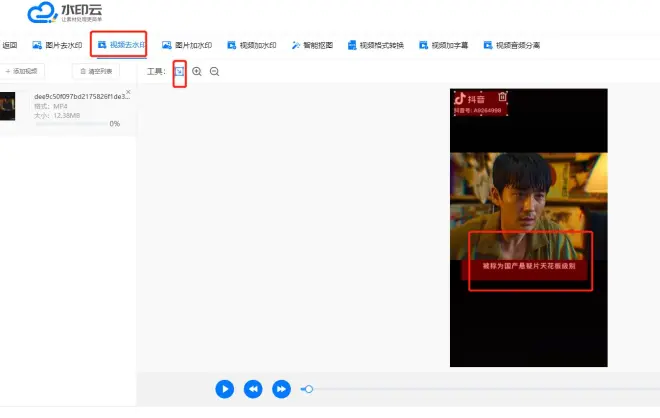The height and width of the screenshot is (418, 660).
Task: Click the video progress slider handle
Action: (x=309, y=388)
